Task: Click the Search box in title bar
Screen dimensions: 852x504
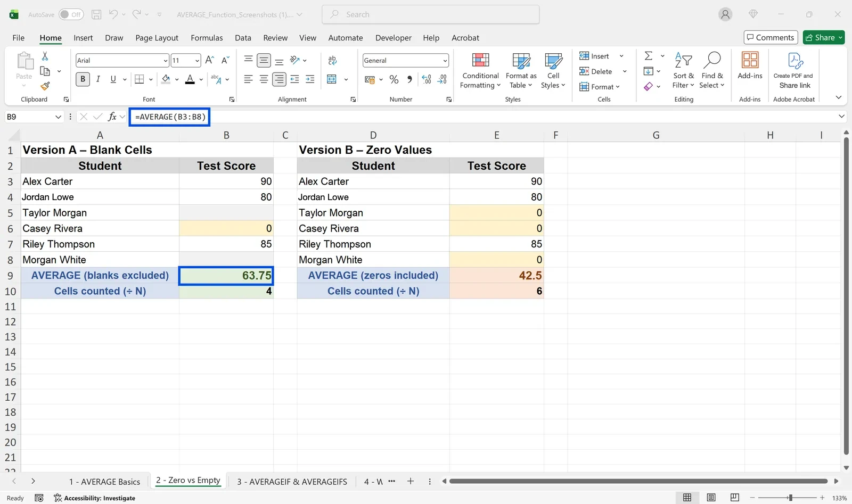Action: point(431,14)
